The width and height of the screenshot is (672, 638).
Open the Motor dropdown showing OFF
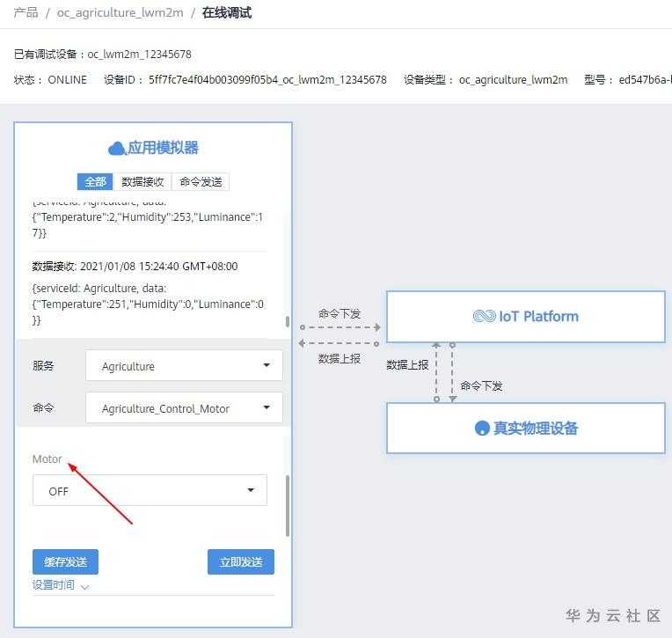pyautogui.click(x=150, y=490)
